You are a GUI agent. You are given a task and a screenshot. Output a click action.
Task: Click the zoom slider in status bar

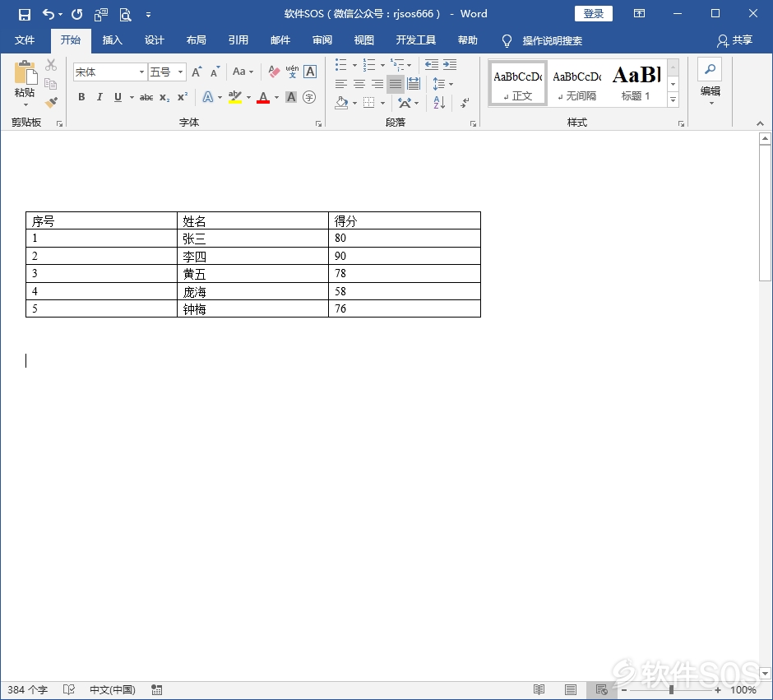point(671,690)
